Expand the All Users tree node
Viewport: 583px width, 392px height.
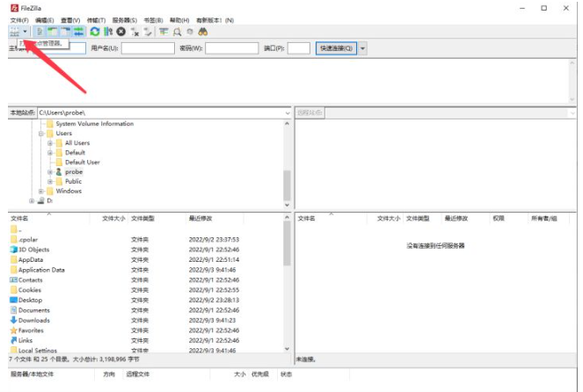(x=50, y=143)
